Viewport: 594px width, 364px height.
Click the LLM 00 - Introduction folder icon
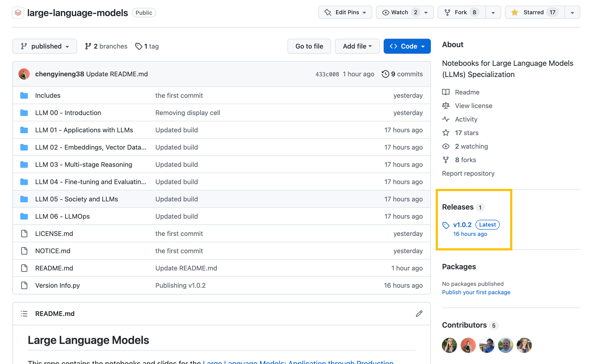point(24,113)
